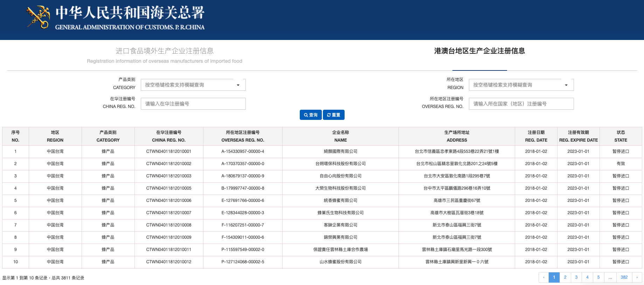
Task: Click overseas number A-180679137-00000-9
Action: 243,176
